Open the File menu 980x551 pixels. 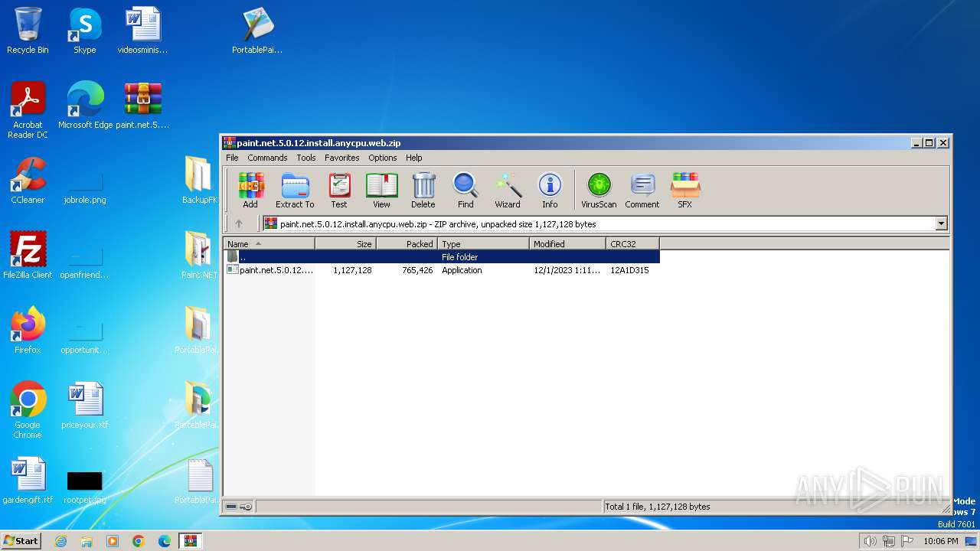[x=232, y=158]
